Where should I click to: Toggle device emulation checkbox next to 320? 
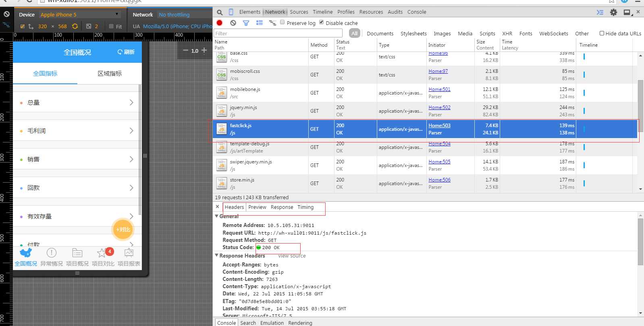coord(22,27)
